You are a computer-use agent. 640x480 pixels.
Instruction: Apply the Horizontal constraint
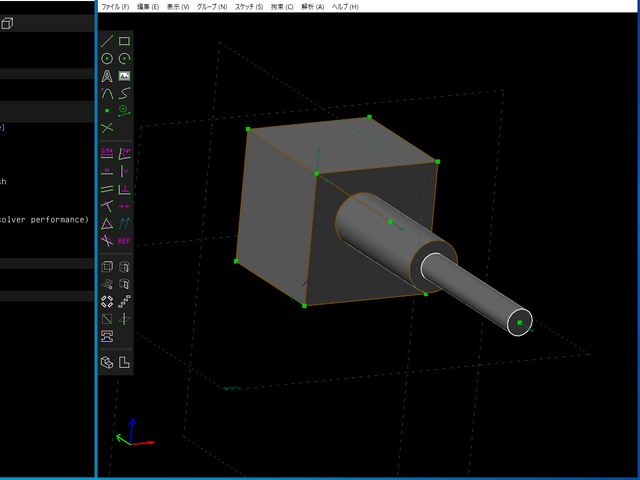(x=107, y=171)
